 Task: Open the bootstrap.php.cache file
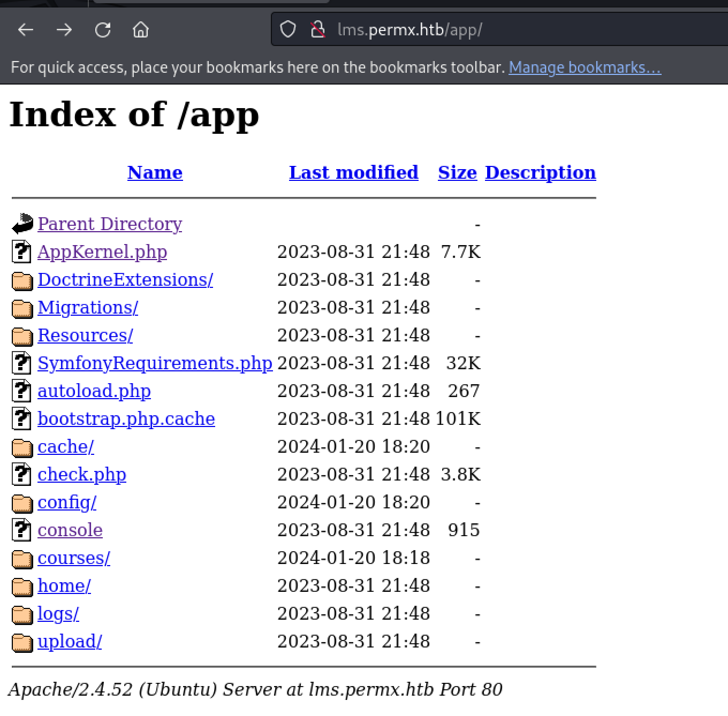coord(126,418)
